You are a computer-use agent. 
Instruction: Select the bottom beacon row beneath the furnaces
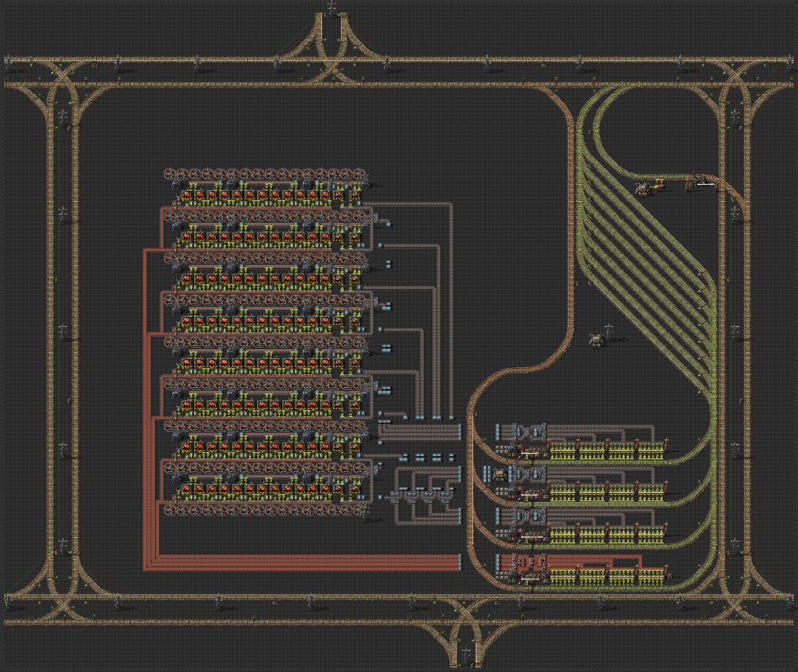(266, 510)
